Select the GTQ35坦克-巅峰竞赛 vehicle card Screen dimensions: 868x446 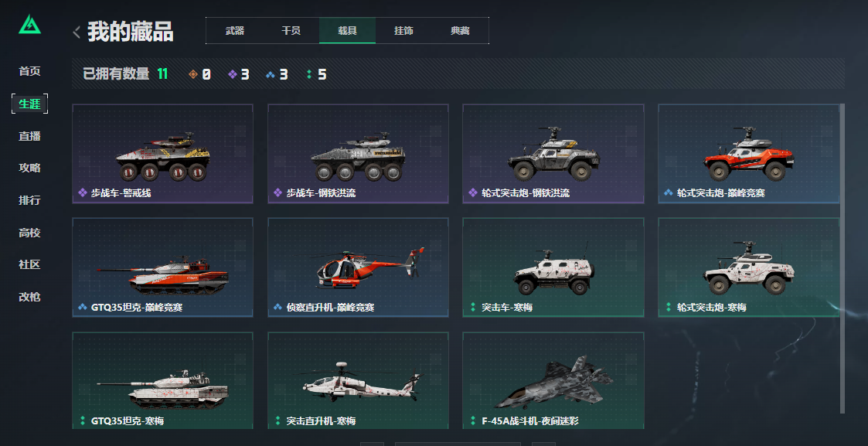point(163,267)
